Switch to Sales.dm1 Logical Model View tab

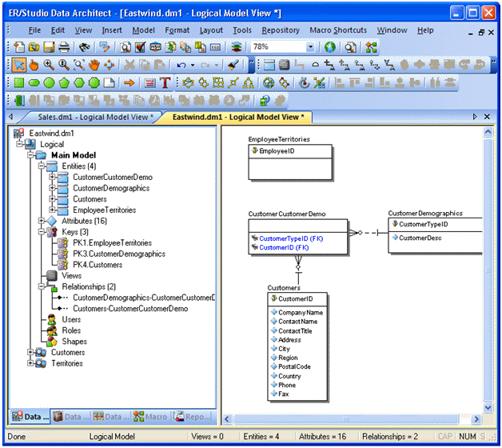[x=95, y=118]
